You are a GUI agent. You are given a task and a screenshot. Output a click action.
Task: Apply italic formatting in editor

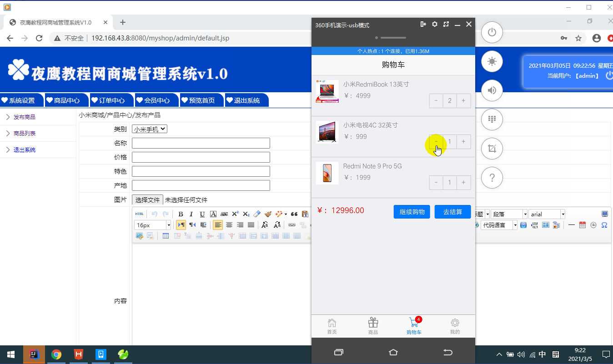pyautogui.click(x=191, y=214)
